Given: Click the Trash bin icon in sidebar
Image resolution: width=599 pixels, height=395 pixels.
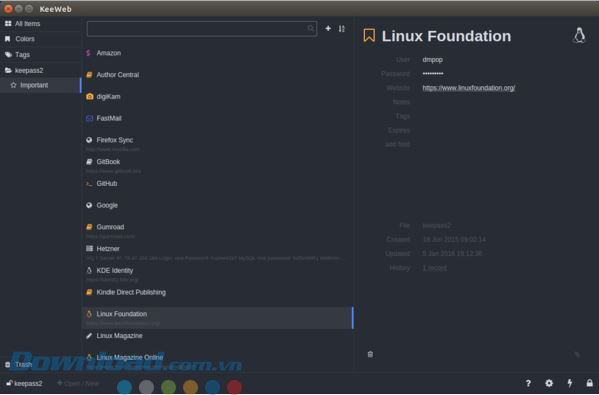Looking at the screenshot, I should (x=8, y=365).
